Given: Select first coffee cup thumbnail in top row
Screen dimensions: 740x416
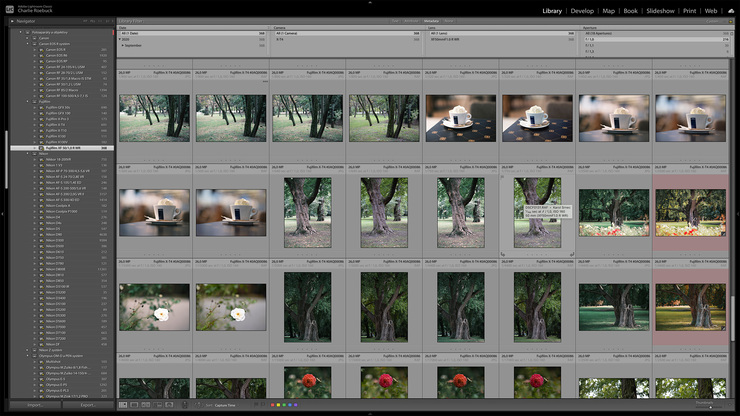Looking at the screenshot, I should point(461,118).
